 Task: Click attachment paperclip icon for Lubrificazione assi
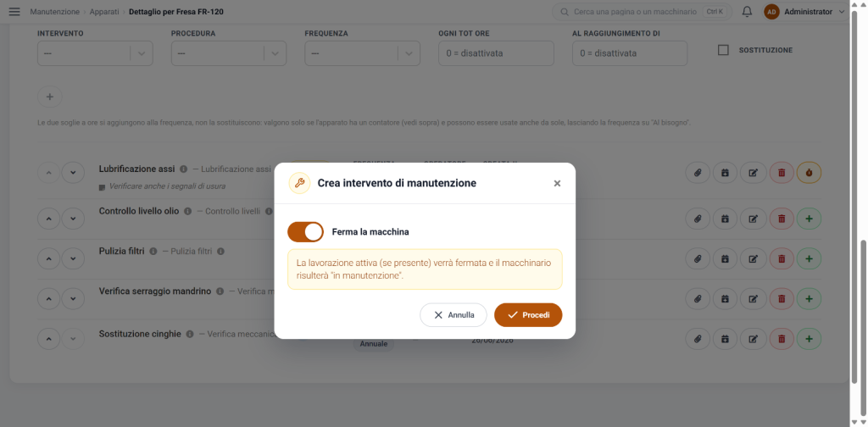698,173
